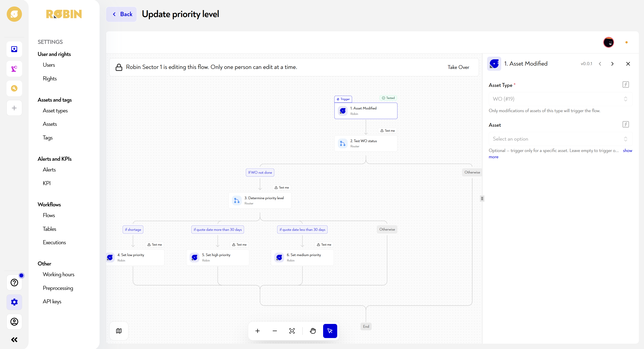Select the pointer selection tool

[x=330, y=331]
